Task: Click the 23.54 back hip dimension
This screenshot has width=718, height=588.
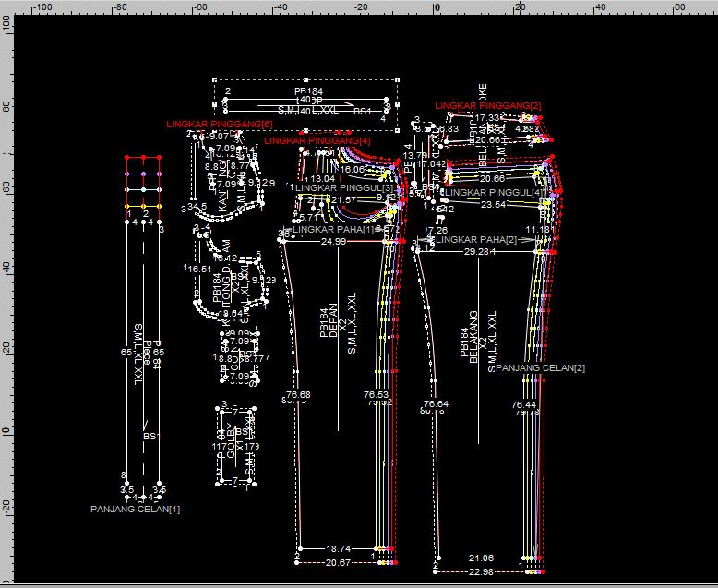Action: point(493,204)
